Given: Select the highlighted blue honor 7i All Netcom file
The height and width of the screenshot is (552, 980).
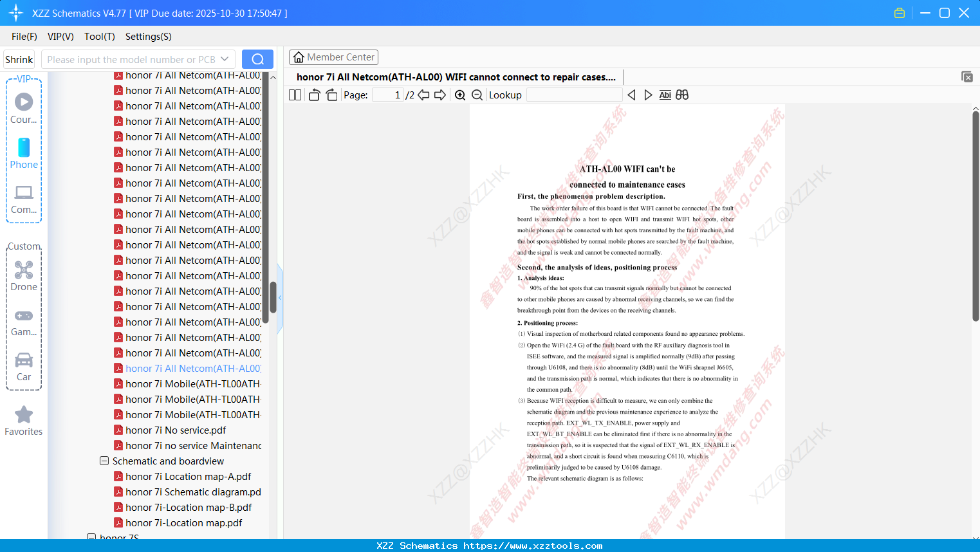Looking at the screenshot, I should tap(194, 368).
